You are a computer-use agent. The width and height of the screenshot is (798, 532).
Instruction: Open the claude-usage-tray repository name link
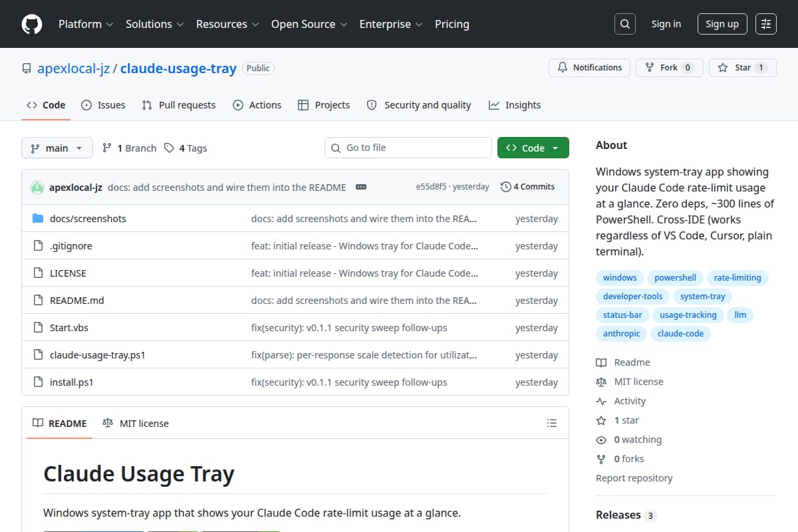(178, 68)
